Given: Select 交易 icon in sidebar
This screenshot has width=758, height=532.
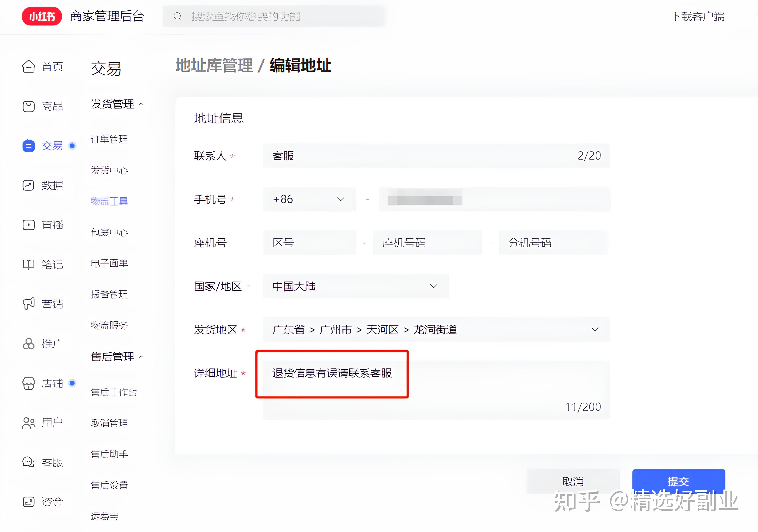Looking at the screenshot, I should [x=29, y=146].
